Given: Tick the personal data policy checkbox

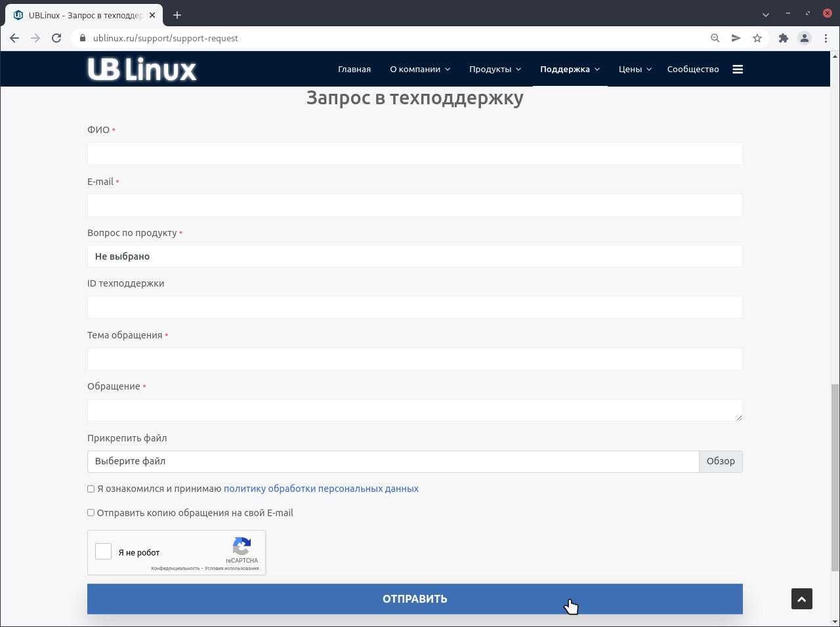Looking at the screenshot, I should point(91,489).
